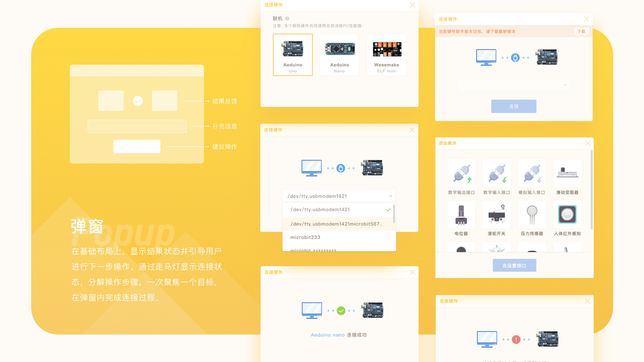644x362 pixels.
Task: Select the 滚轮开关 module
Action: (x=496, y=218)
